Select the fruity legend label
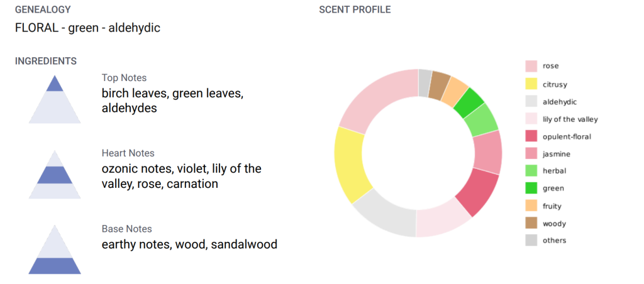The image size is (644, 284). coord(552,206)
